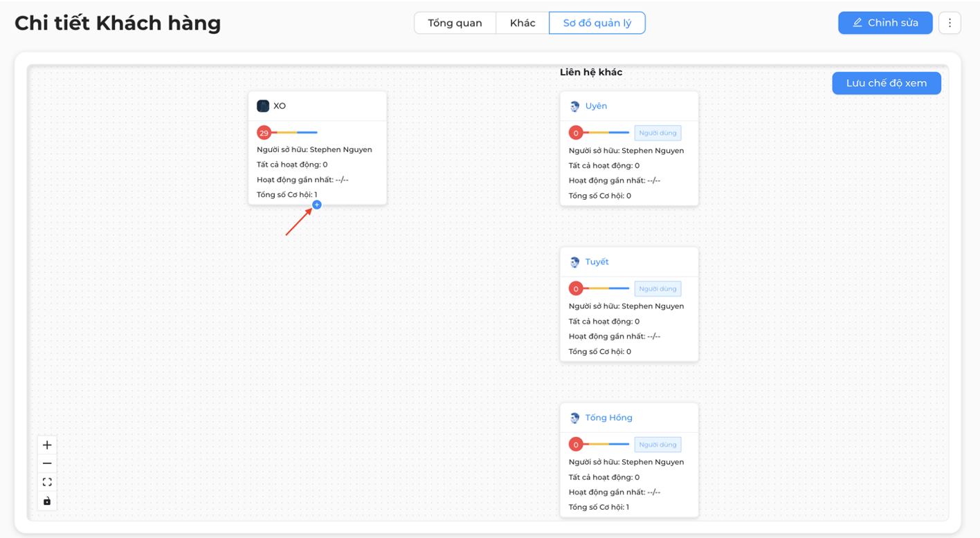Click 'Tổng số Cơ hội: 1' on Tống Hồng card
This screenshot has height=538, width=980.
point(599,507)
